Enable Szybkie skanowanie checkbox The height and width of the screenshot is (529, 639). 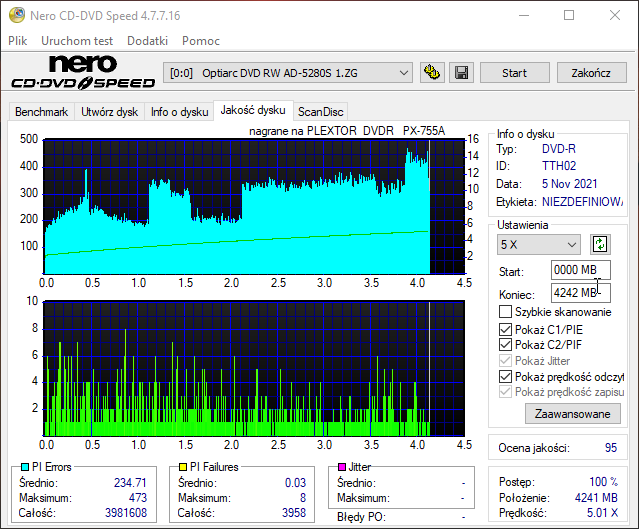pos(505,312)
